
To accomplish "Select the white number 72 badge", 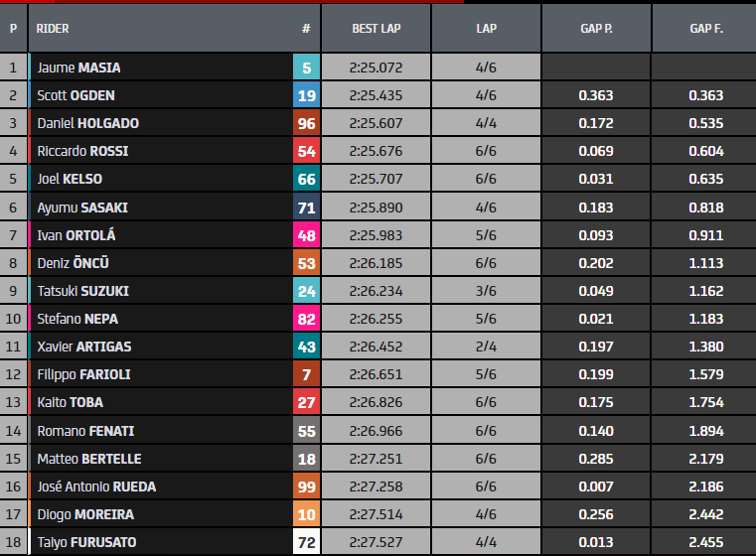I will click(x=306, y=542).
